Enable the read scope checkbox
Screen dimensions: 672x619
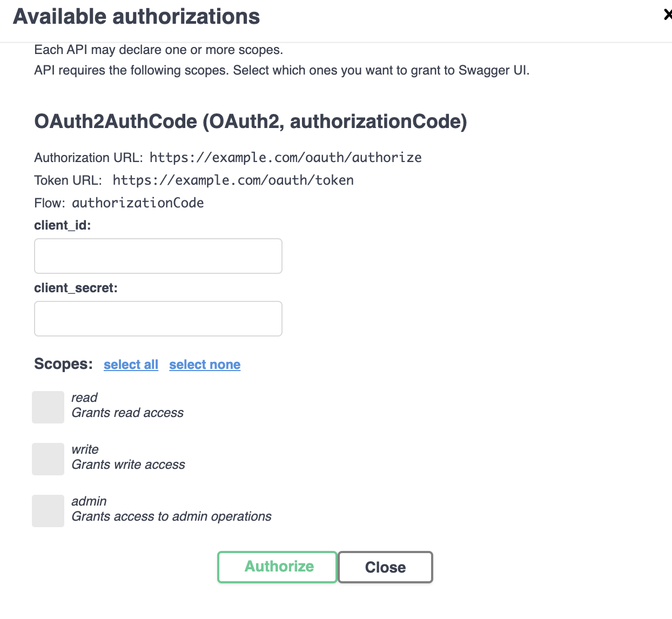tap(48, 407)
